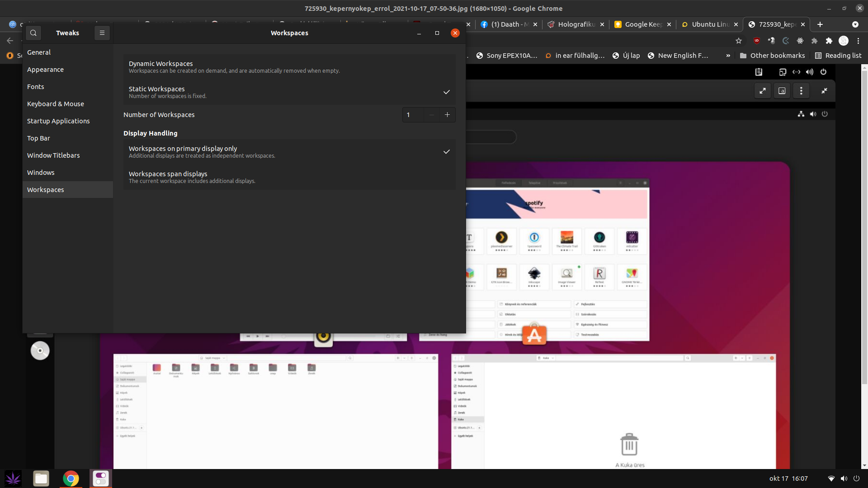The width and height of the screenshot is (868, 488).
Task: Click the network icon in inner screenshot bar
Action: point(801,114)
